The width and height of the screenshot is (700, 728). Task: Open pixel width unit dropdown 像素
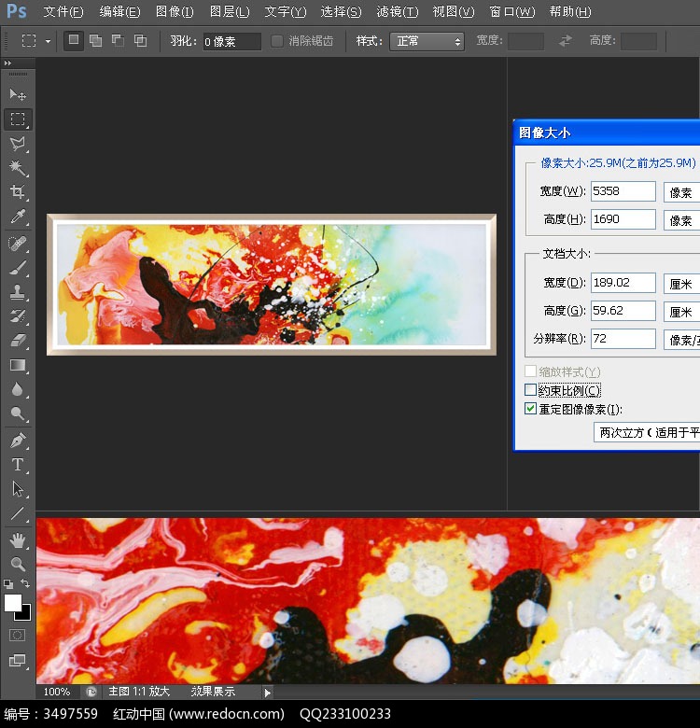(681, 191)
